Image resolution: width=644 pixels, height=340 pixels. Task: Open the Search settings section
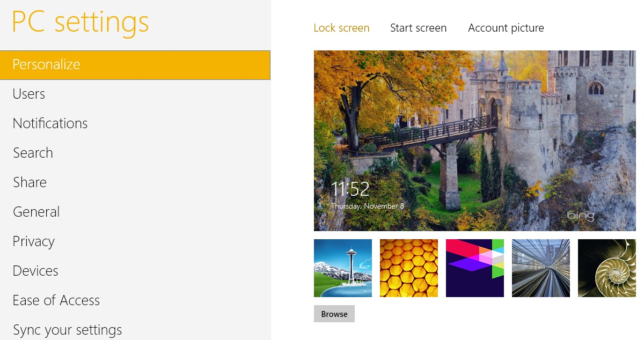pyautogui.click(x=33, y=152)
